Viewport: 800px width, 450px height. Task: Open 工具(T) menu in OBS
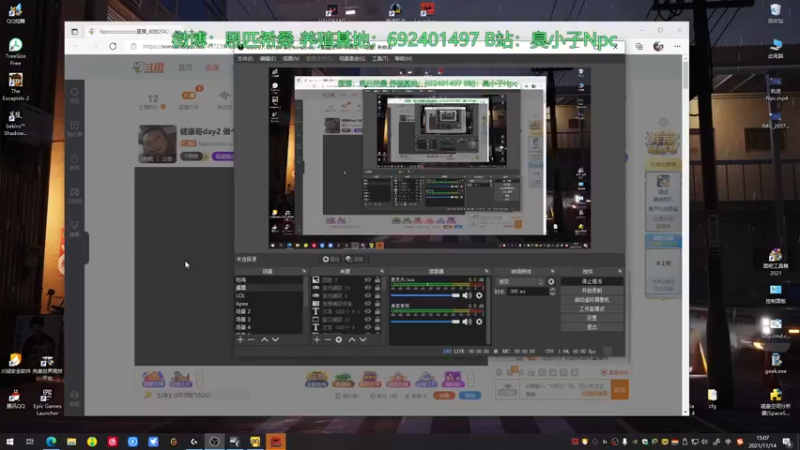pos(380,59)
